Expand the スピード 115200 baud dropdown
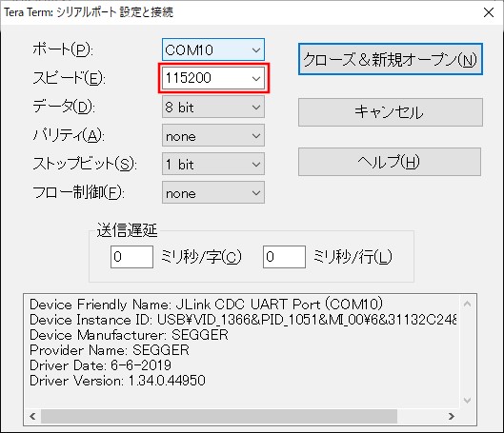 coord(213,78)
